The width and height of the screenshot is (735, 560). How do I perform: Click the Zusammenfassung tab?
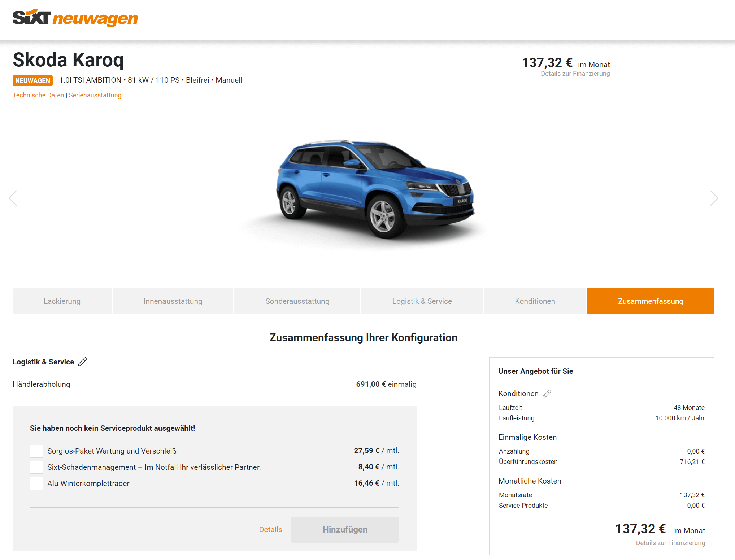click(x=651, y=301)
